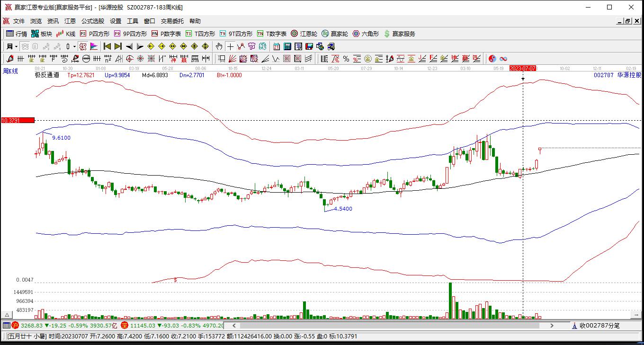Activate the crosshair cursor tool
The height and width of the screenshot is (345, 644).
click(230, 46)
